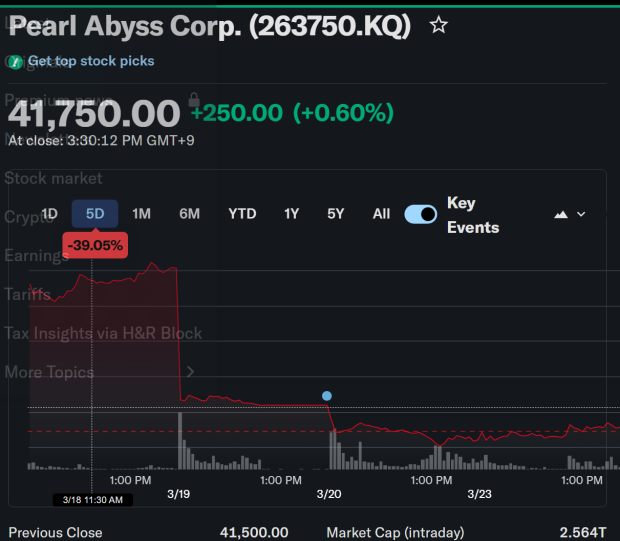Click the (+0.60%) percent change
620x541 pixels.
coord(343,113)
